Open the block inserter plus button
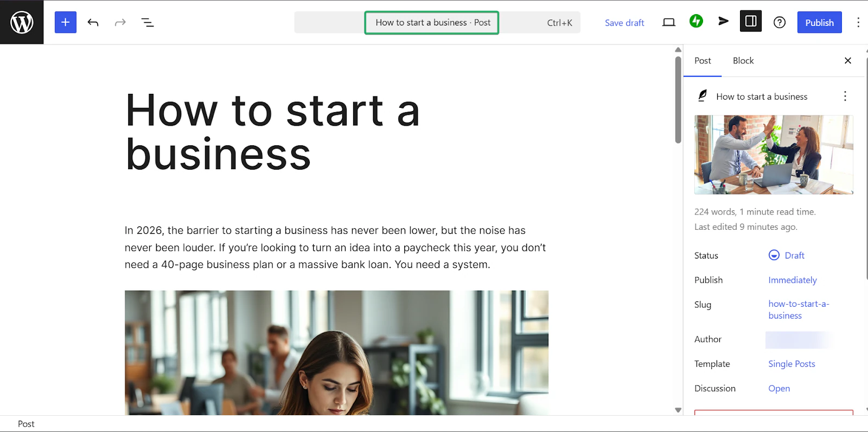This screenshot has height=432, width=868. pyautogui.click(x=65, y=22)
